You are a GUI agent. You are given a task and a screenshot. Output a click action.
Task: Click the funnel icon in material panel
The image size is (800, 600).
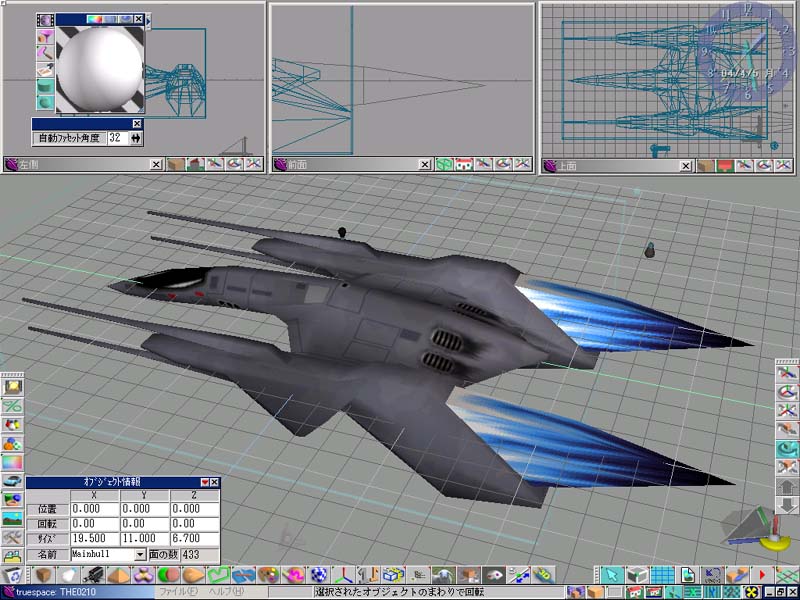pos(45,38)
